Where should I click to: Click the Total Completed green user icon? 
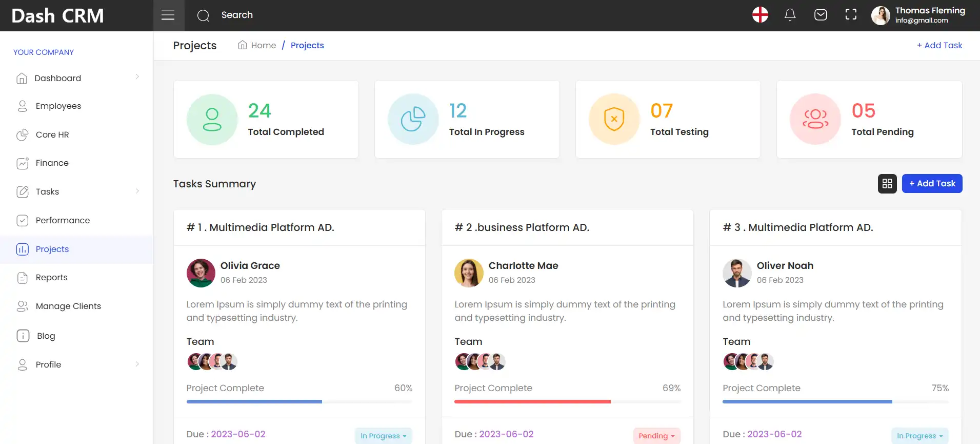click(212, 119)
